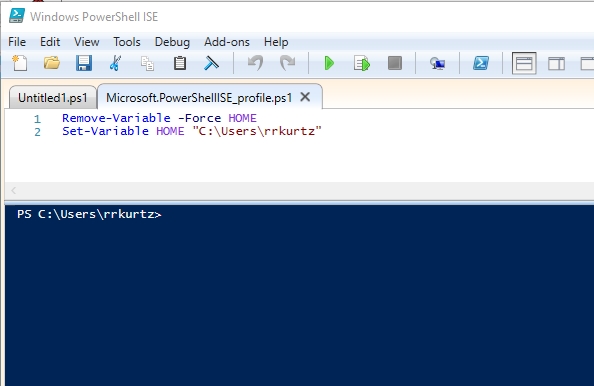The height and width of the screenshot is (386, 594).
Task: Open the Edit menu
Action: click(x=50, y=42)
